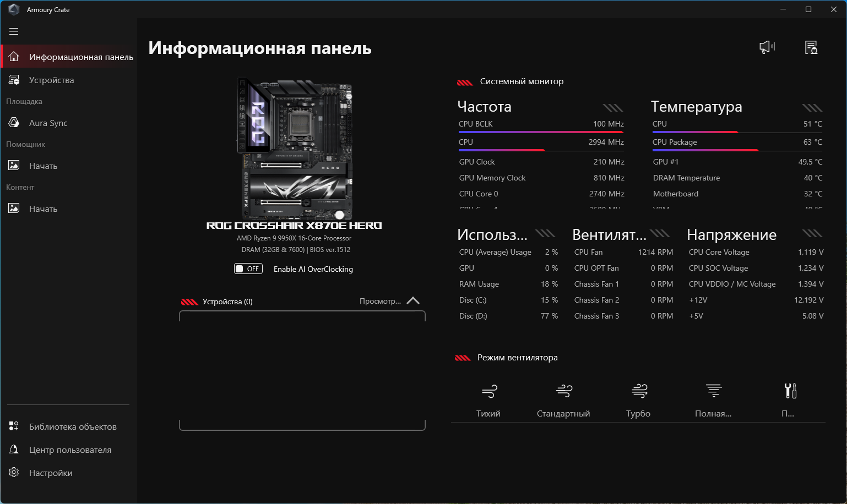Screen dimensions: 847x504
Task: Open the system diagnostics report icon
Action: tap(811, 47)
